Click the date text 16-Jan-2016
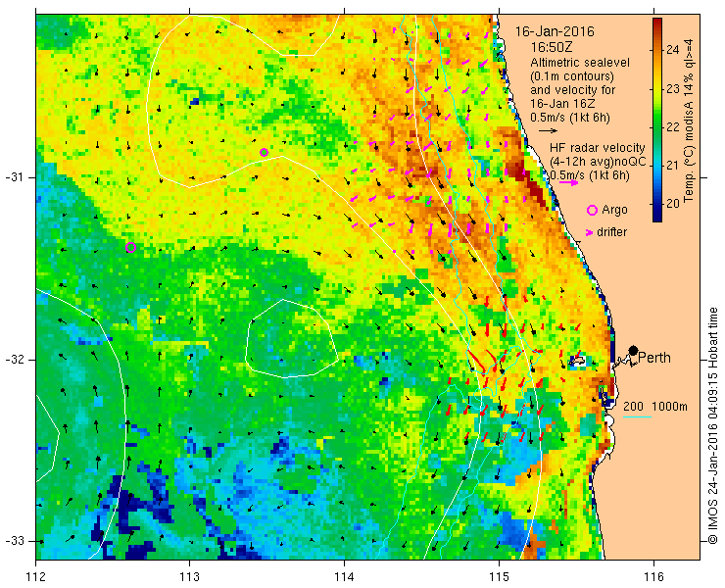 [x=555, y=32]
